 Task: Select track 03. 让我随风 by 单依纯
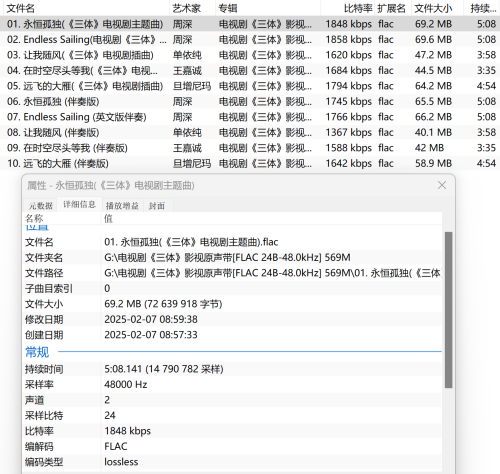click(x=250, y=55)
